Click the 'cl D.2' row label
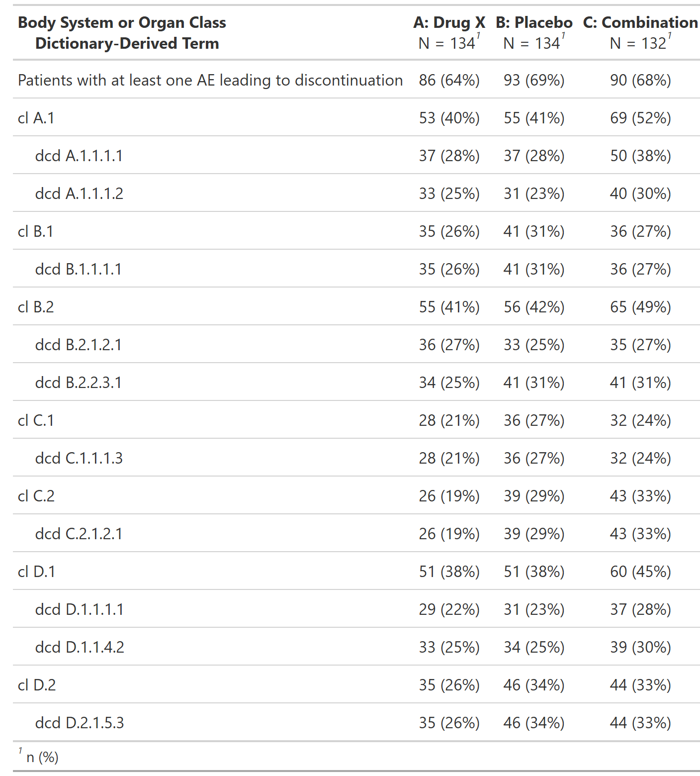The width and height of the screenshot is (700, 776). tap(37, 685)
